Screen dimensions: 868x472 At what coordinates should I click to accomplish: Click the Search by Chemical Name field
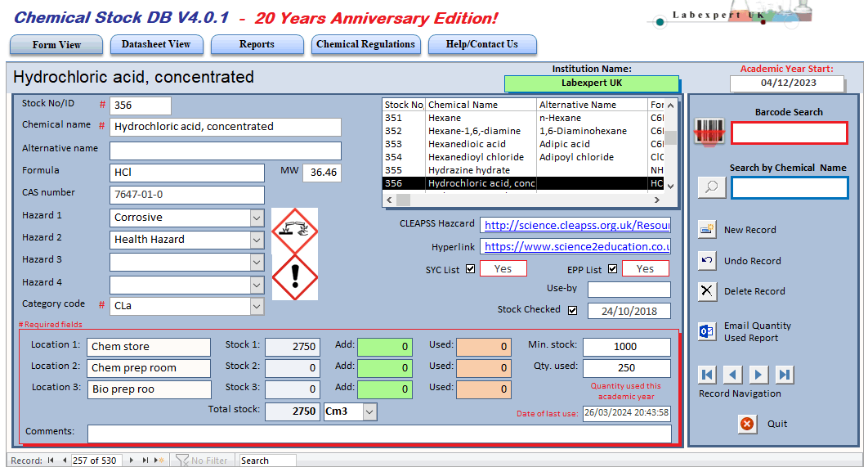tap(790, 188)
